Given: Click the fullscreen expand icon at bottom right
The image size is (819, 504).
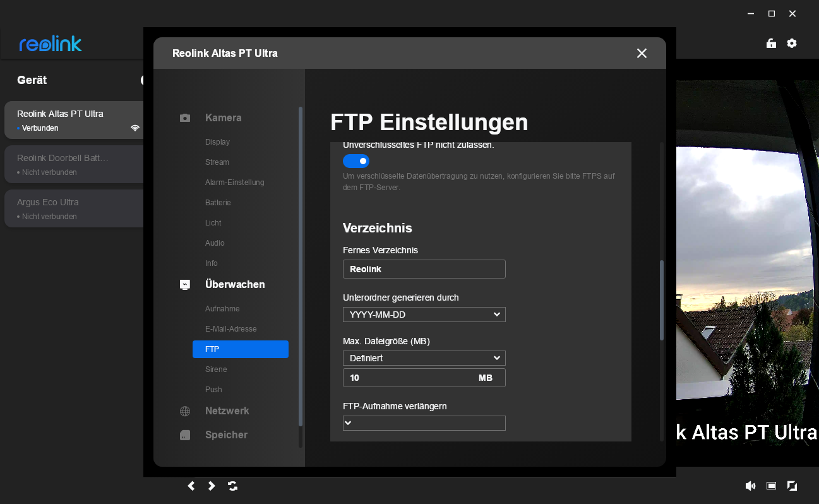Looking at the screenshot, I should (x=792, y=486).
